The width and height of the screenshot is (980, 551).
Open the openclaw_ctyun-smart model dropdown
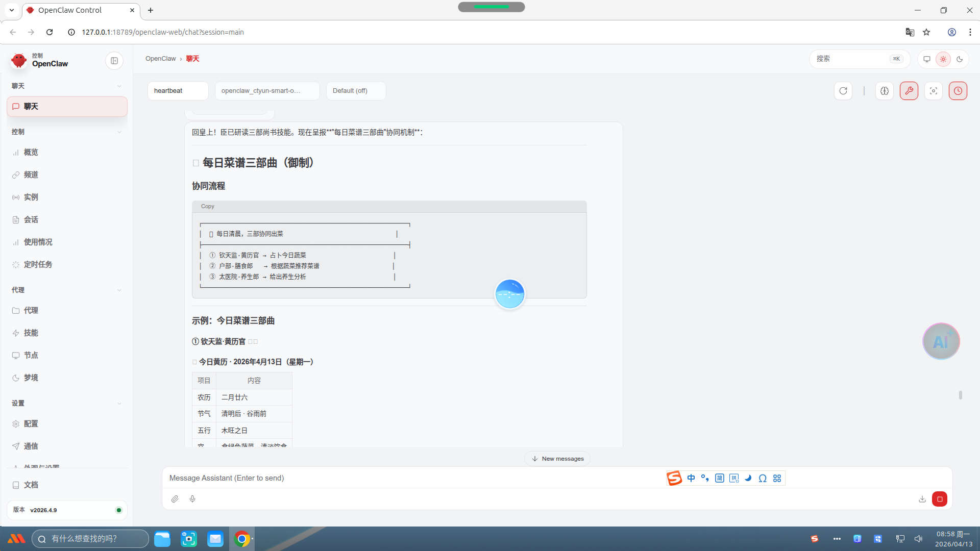point(267,91)
